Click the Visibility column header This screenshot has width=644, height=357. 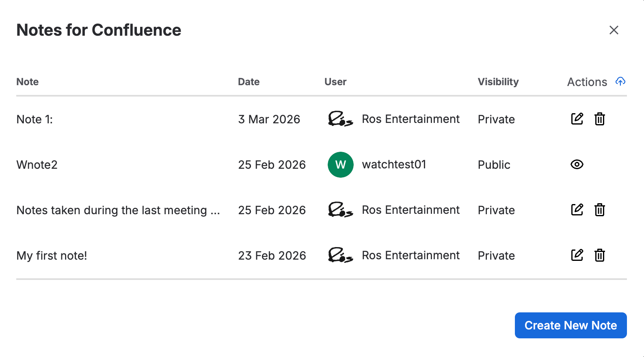[498, 82]
